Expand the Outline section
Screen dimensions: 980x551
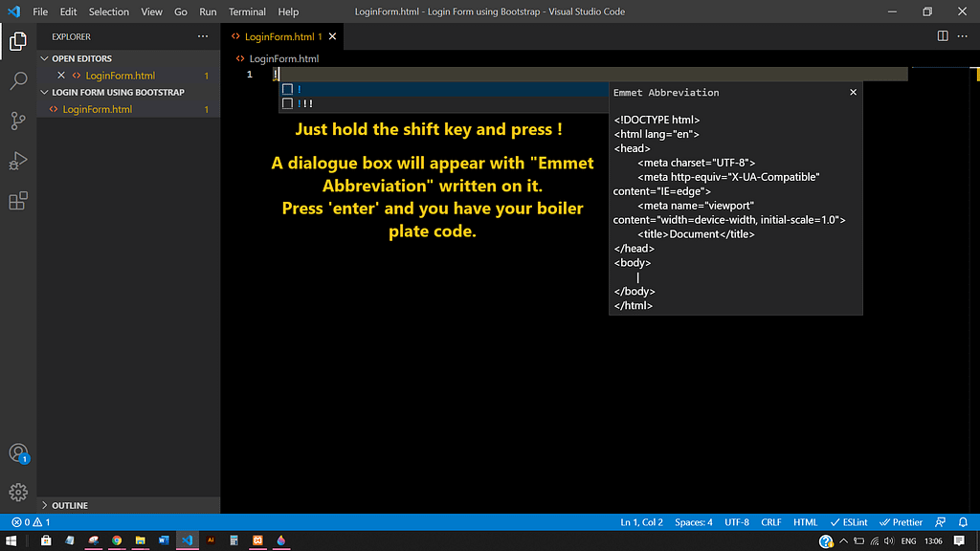pos(69,505)
